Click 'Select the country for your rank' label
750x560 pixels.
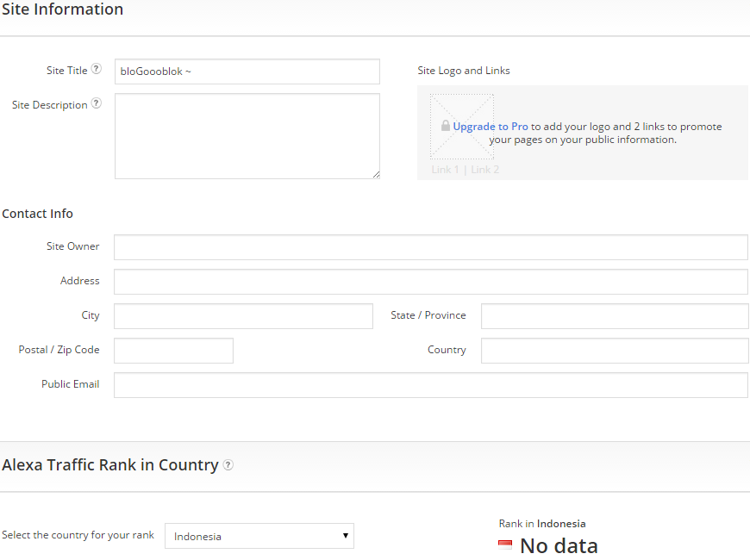78,535
